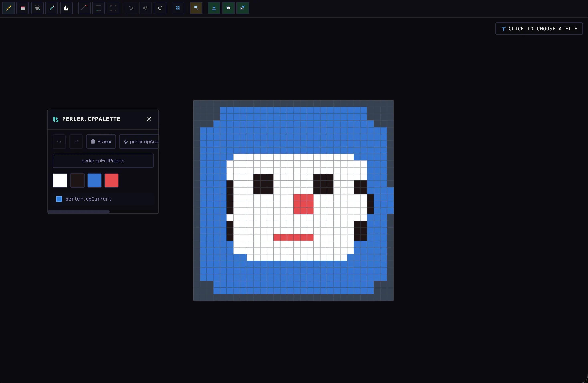Select the Rectangle shape tool

point(99,8)
